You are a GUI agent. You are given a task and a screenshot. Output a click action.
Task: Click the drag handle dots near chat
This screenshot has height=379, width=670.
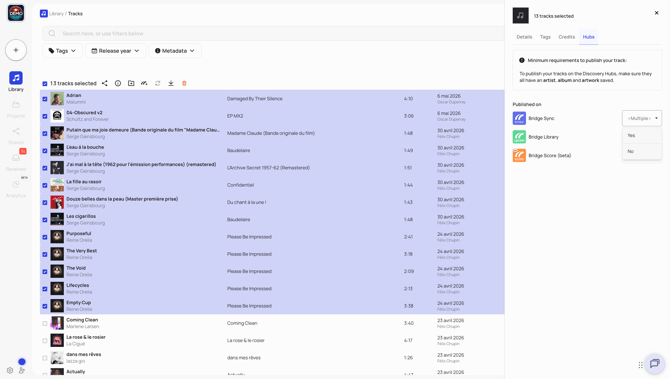tap(641, 365)
